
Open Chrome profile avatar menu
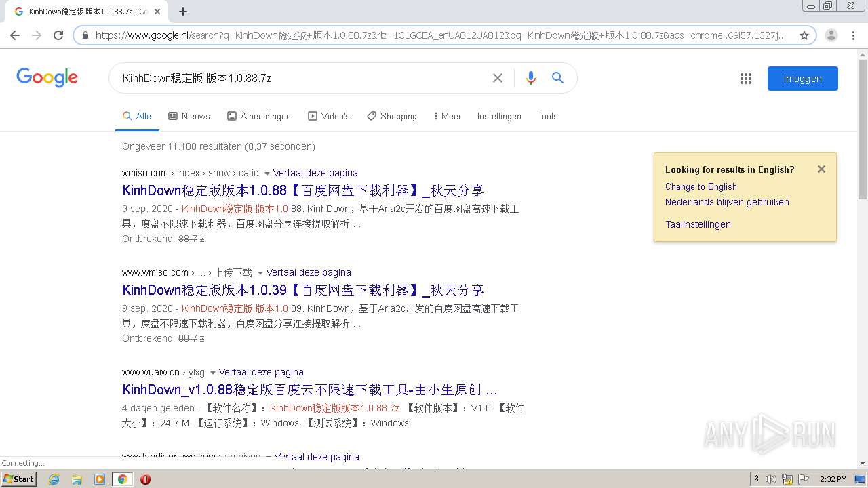pyautogui.click(x=831, y=35)
